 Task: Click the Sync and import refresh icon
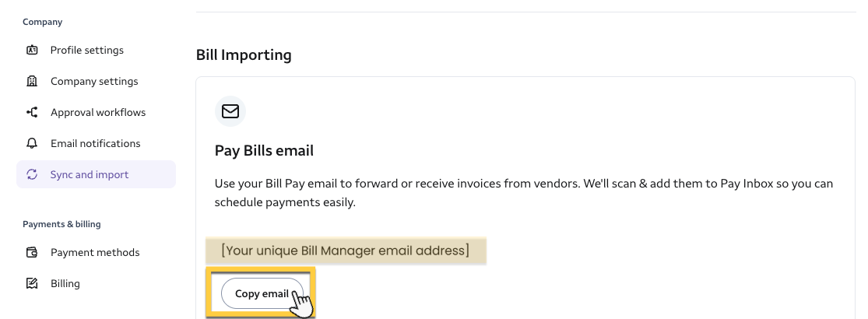point(32,175)
